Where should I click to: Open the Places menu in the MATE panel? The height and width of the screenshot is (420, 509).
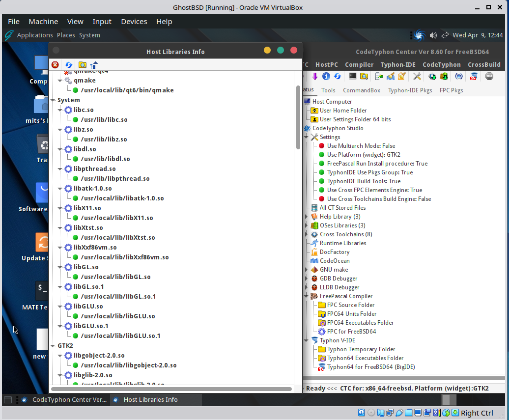tap(66, 35)
